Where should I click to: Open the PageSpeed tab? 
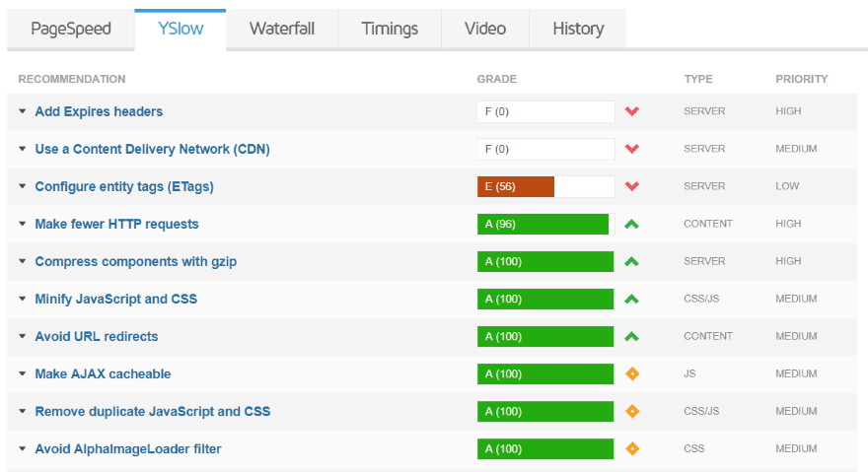click(71, 29)
